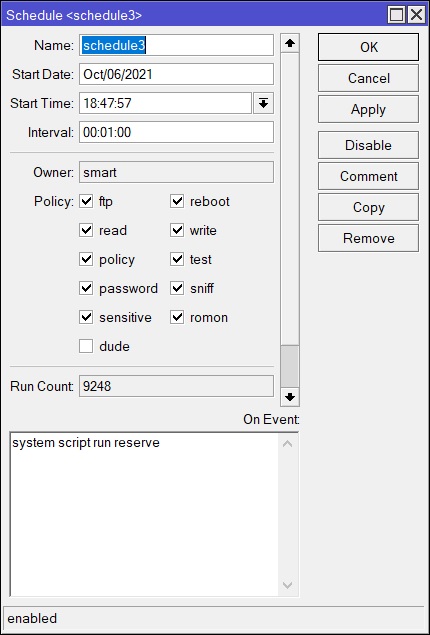Uncheck the password policy
The image size is (430, 635).
(x=86, y=288)
